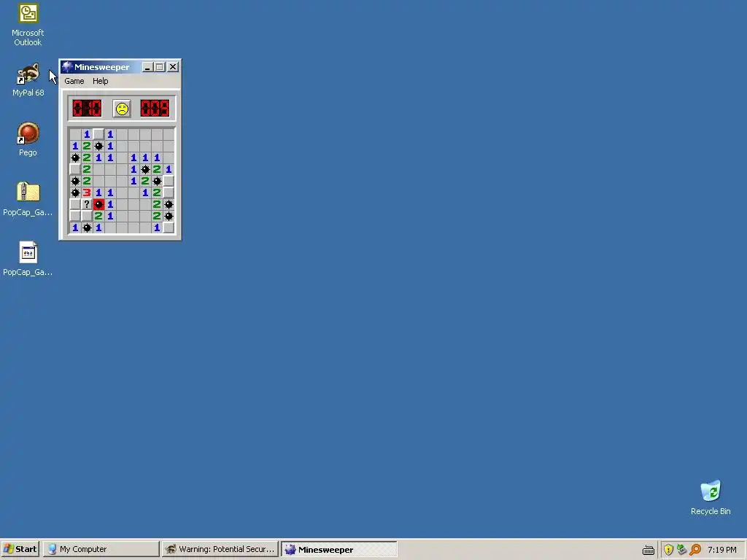Click the Safely Remove Hardware tray icon

pos(682,550)
